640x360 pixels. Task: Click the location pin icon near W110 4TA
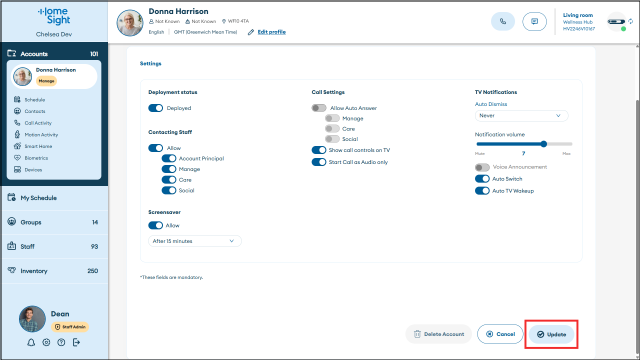[x=224, y=21]
